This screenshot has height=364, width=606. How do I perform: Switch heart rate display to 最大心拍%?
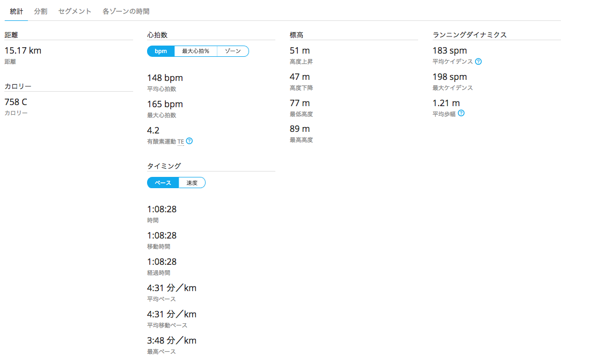[x=195, y=51]
